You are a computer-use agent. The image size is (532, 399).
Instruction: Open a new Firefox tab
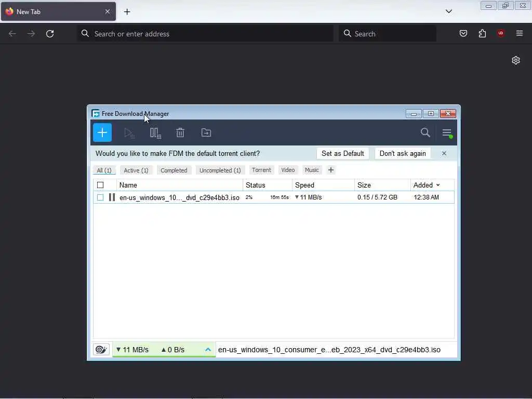tap(127, 12)
